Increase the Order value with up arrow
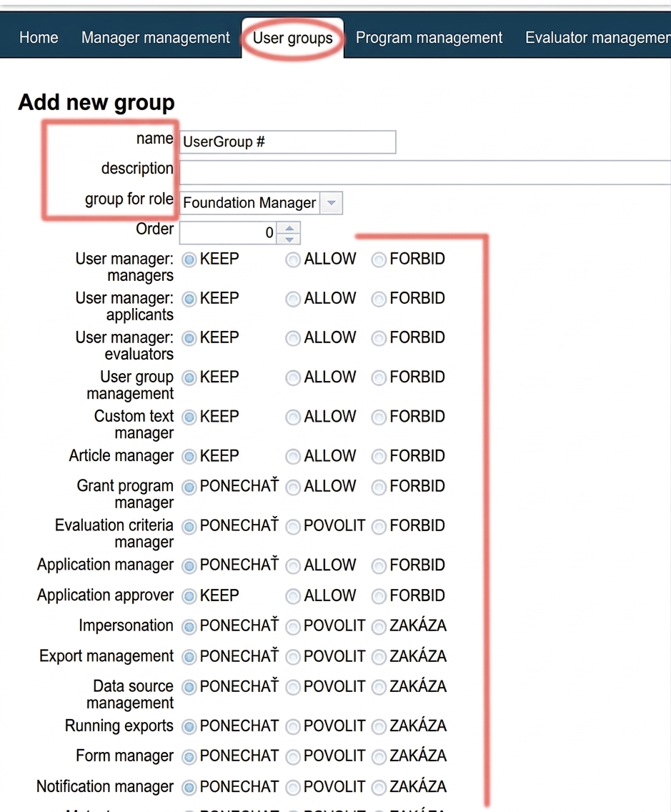671x812 pixels. (289, 227)
